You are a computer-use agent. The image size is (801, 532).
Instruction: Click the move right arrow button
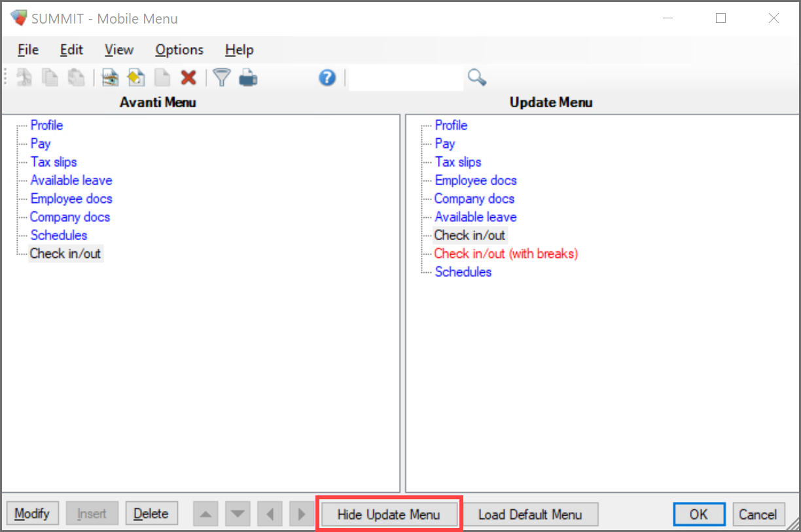(302, 514)
